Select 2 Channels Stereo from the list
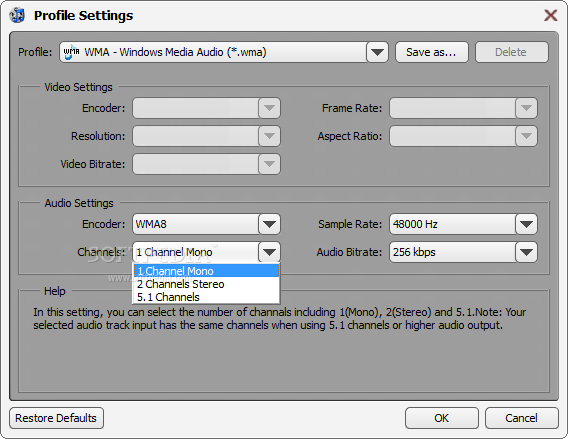568x439 pixels. (x=206, y=284)
